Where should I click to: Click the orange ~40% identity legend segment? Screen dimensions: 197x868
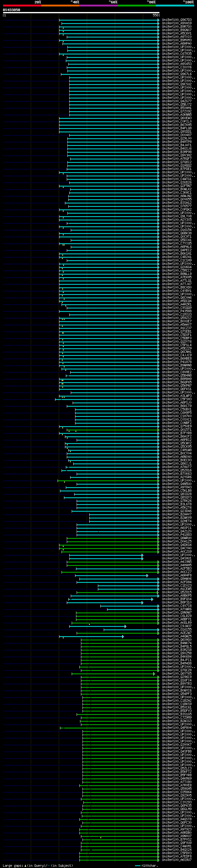point(60,6)
